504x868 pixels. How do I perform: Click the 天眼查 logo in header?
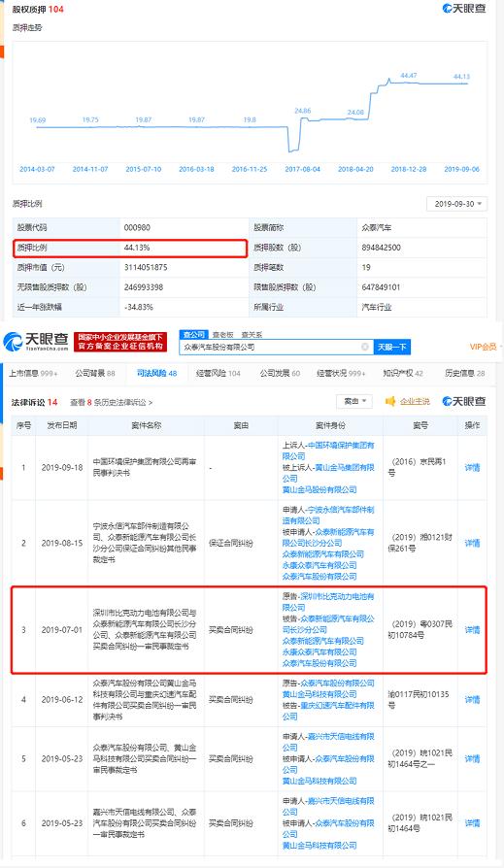(x=36, y=342)
